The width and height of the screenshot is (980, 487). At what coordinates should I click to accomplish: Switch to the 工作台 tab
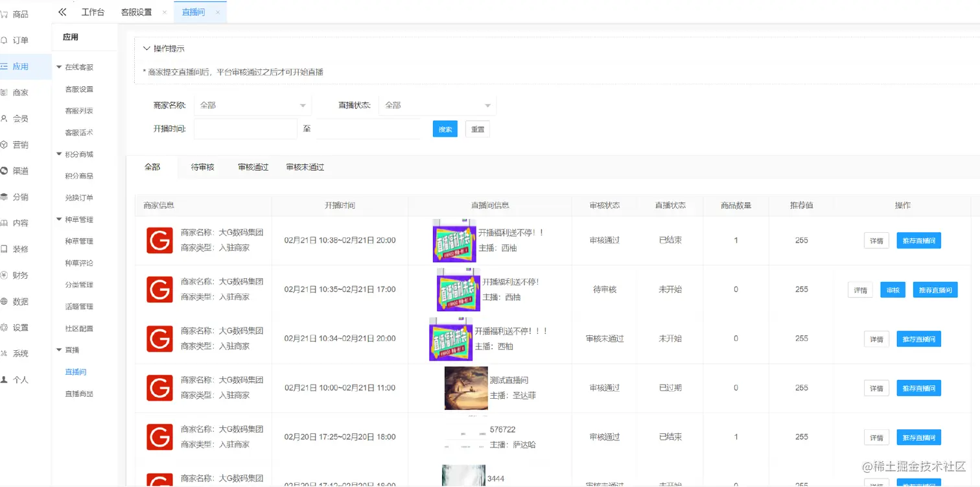(93, 12)
